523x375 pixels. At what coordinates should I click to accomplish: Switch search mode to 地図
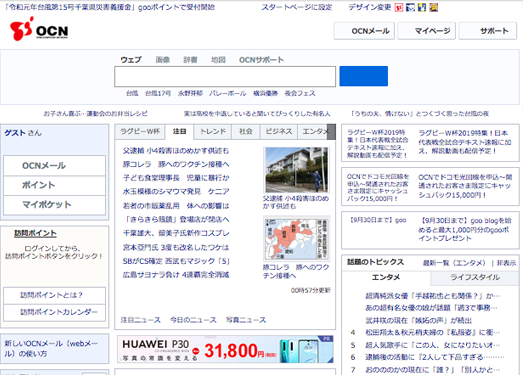(x=218, y=60)
